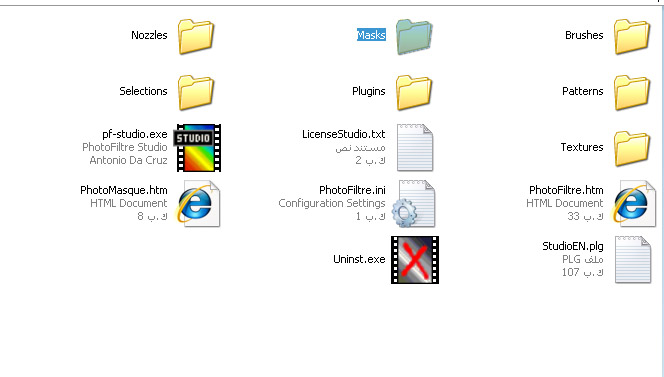Click the PhotoMasque.htm Internet Explorer icon
This screenshot has height=377, width=664.
click(x=198, y=204)
